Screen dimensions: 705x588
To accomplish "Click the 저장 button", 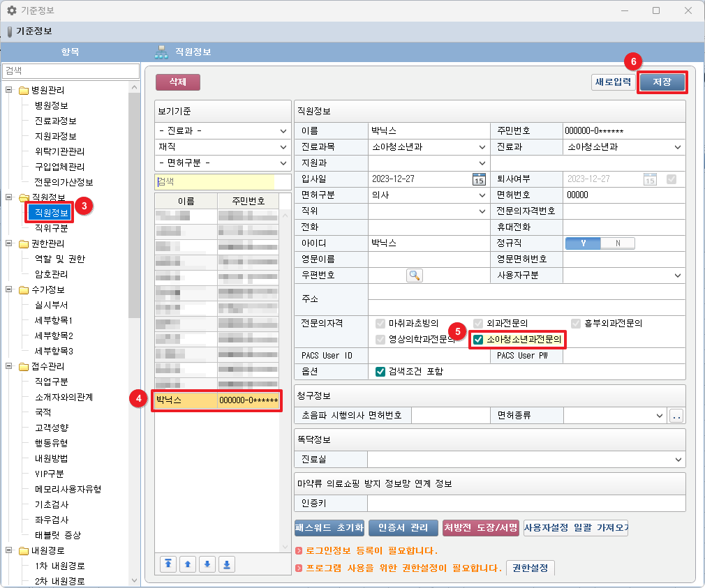I will tap(662, 82).
